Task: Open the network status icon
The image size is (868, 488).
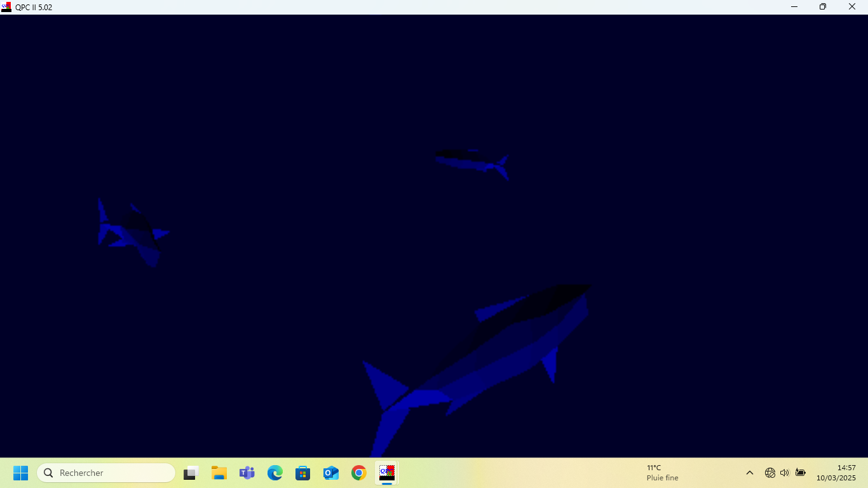Action: tap(770, 473)
